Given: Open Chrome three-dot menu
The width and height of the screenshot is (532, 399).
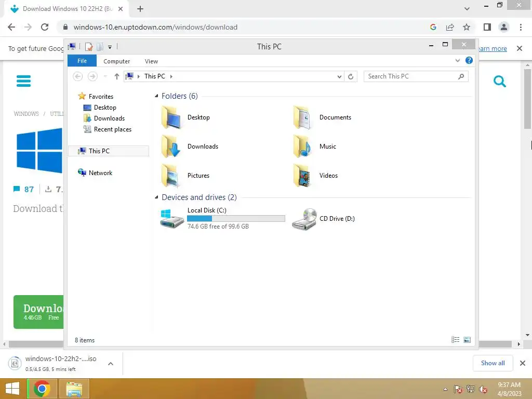Looking at the screenshot, I should point(521,27).
